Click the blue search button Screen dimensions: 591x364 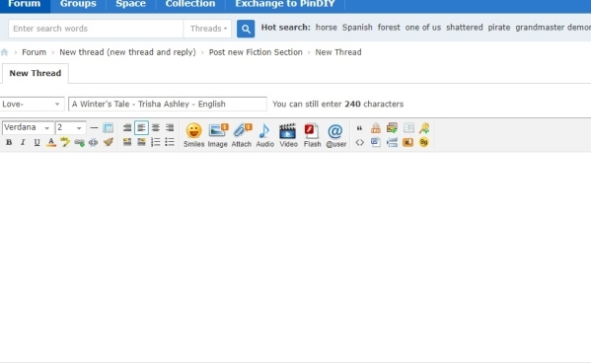(x=246, y=29)
